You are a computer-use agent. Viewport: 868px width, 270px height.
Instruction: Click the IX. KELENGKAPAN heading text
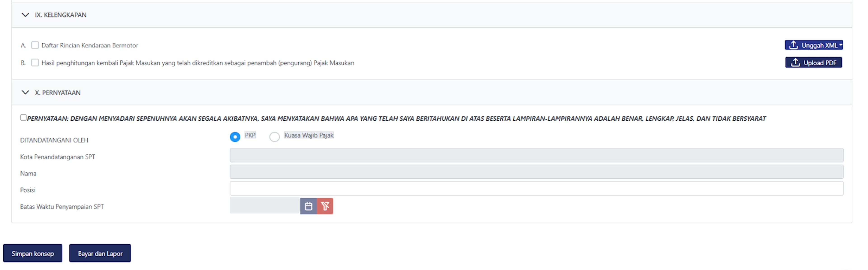tap(61, 15)
